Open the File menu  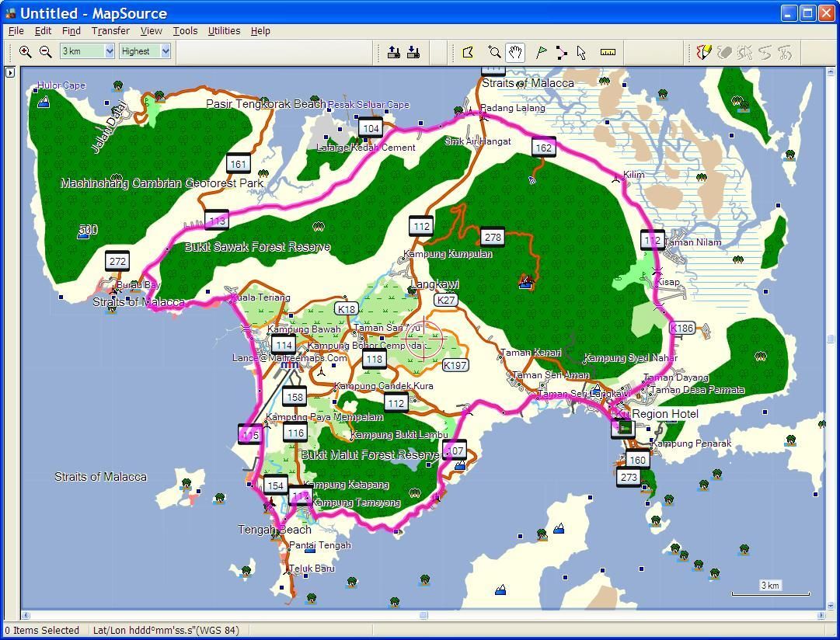[16, 30]
